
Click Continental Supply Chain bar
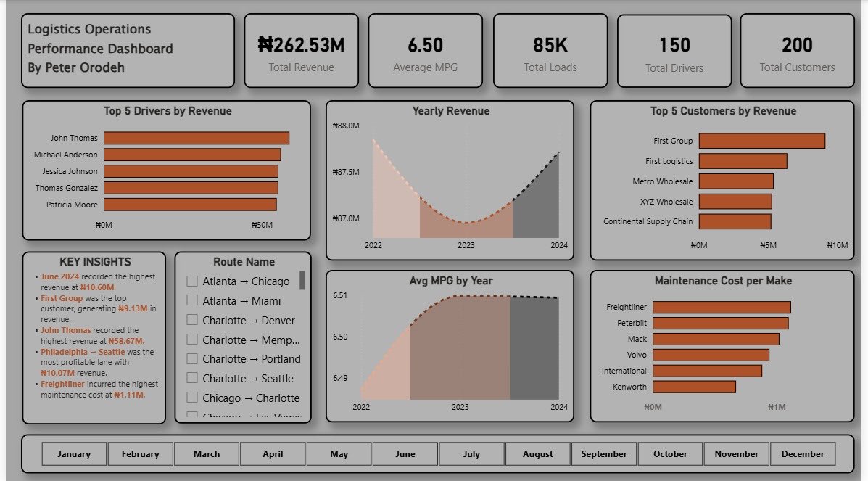(735, 222)
